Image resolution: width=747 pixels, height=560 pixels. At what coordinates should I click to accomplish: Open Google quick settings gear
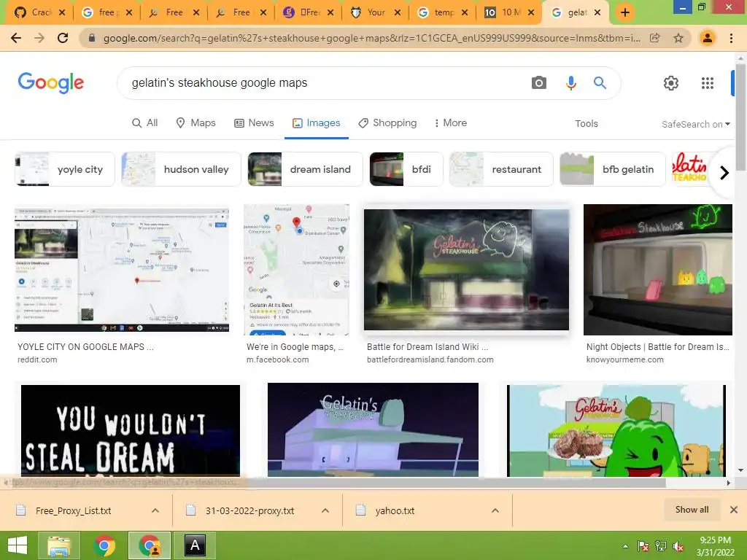pyautogui.click(x=671, y=83)
